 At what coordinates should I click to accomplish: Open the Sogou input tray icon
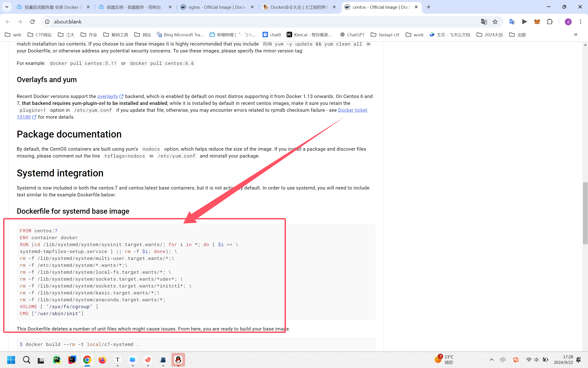516,359
